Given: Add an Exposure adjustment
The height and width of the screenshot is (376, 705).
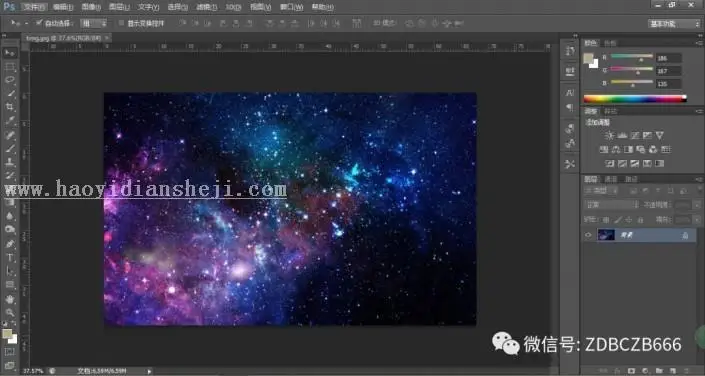Looking at the screenshot, I should click(647, 135).
